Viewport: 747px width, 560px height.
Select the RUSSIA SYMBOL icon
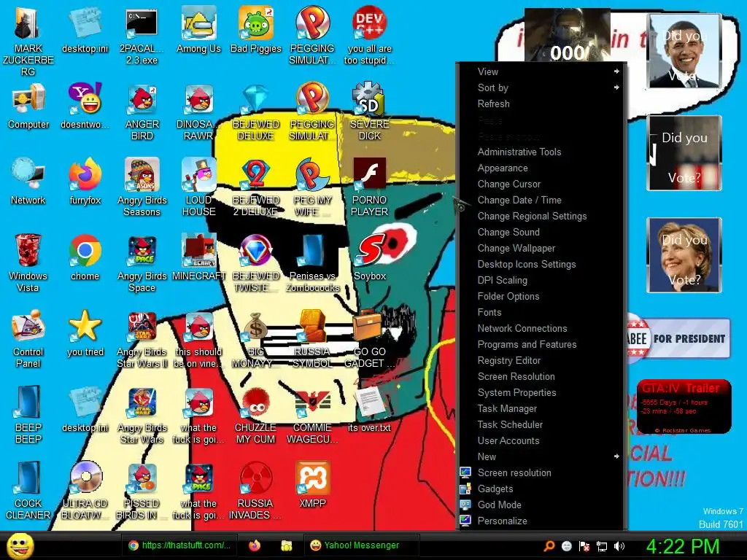pyautogui.click(x=312, y=338)
